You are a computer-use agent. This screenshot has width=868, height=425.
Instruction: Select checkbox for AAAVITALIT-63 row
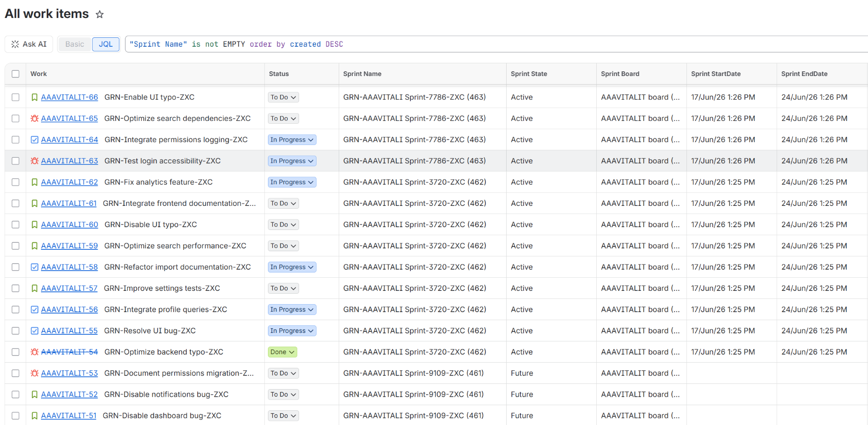click(16, 161)
